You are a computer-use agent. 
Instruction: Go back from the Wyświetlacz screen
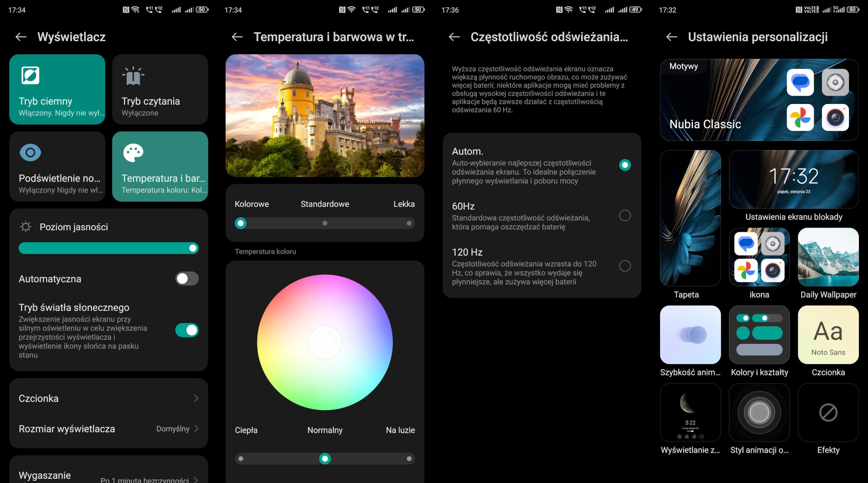[21, 37]
